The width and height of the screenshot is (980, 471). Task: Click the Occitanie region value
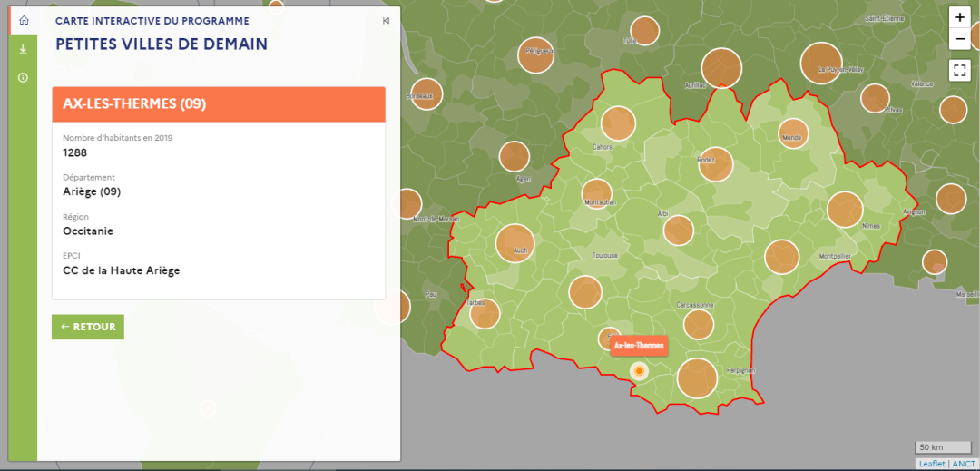click(88, 231)
